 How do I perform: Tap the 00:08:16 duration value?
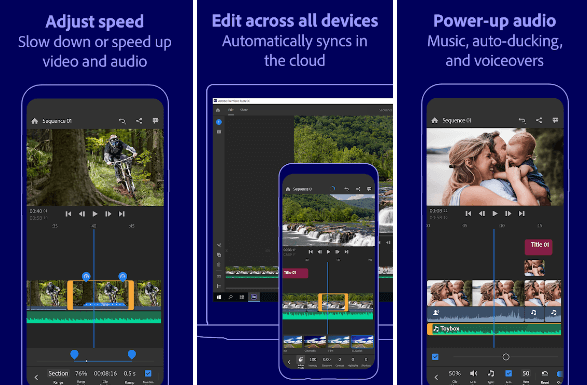point(105,373)
